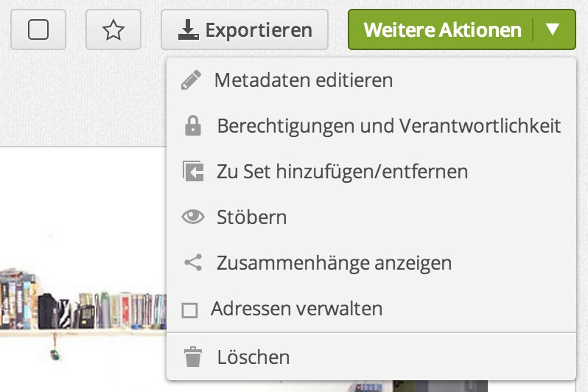Expand the Weitere Aktionen dropdown arrow
This screenshot has width=588, height=392.
553,30
